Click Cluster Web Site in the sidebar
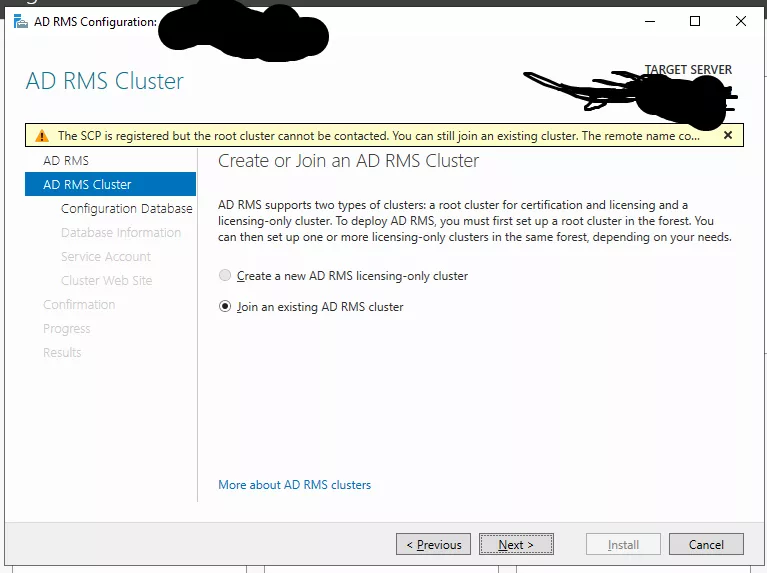 (x=107, y=280)
